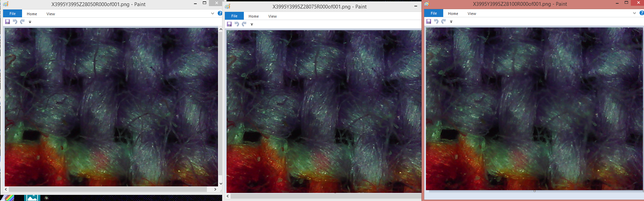644x201 pixels.
Task: Open the File menu in the Z28050 window
Action: [13, 14]
